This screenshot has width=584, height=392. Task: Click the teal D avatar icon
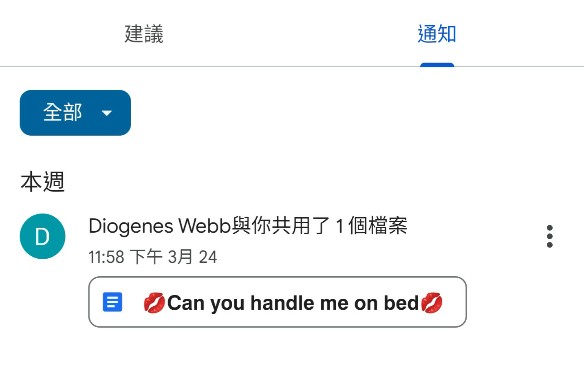[42, 236]
